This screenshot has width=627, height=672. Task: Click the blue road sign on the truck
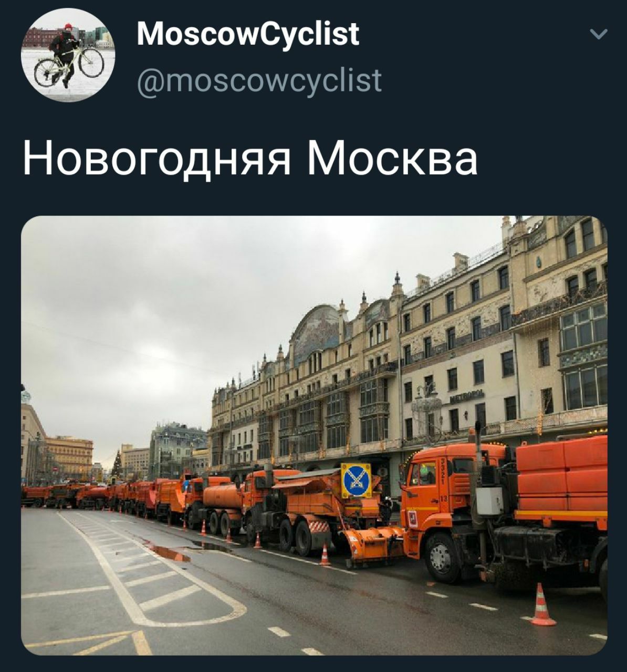(356, 480)
